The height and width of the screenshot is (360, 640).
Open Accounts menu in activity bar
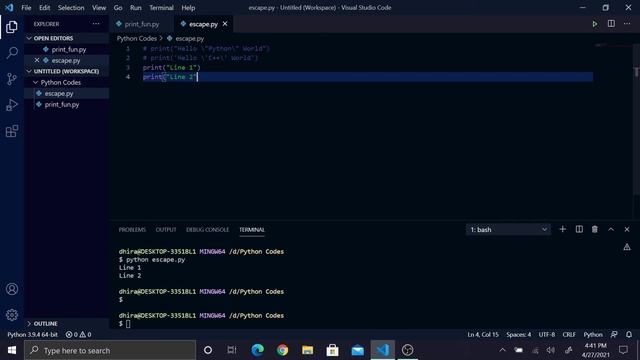click(x=12, y=289)
